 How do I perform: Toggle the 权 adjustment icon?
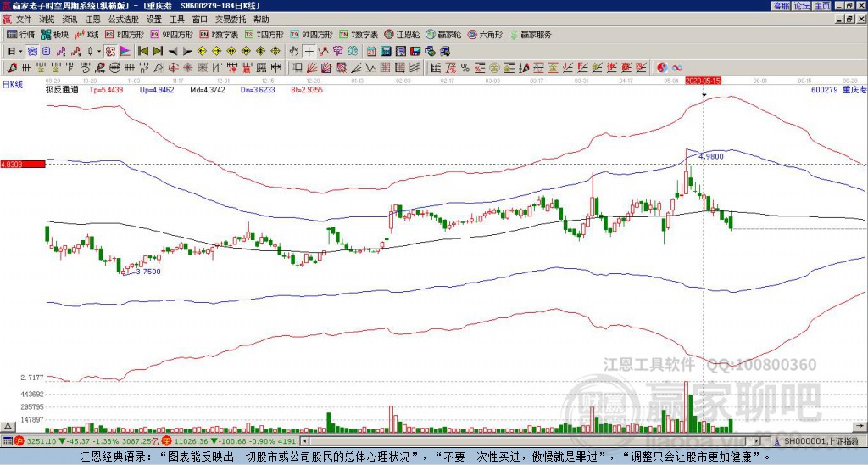[x=111, y=52]
